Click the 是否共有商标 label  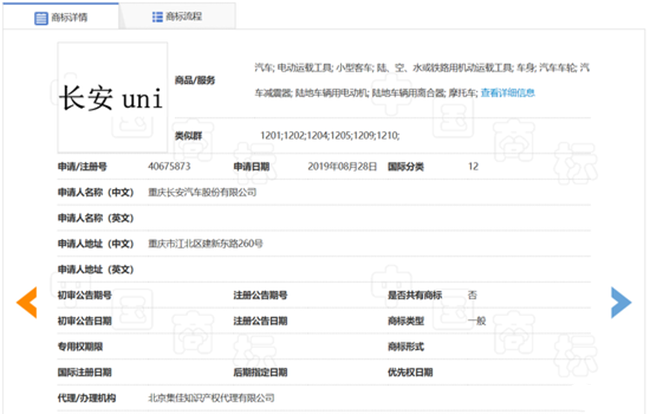click(415, 295)
